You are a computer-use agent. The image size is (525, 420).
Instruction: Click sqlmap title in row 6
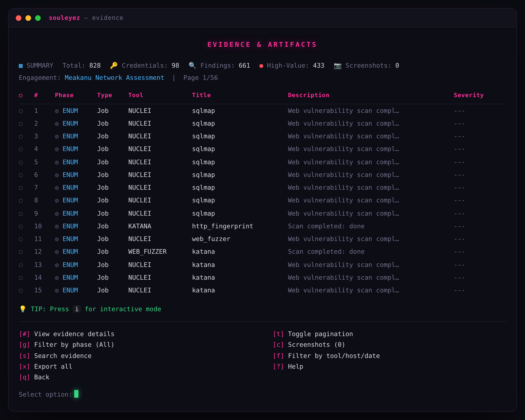pos(203,175)
